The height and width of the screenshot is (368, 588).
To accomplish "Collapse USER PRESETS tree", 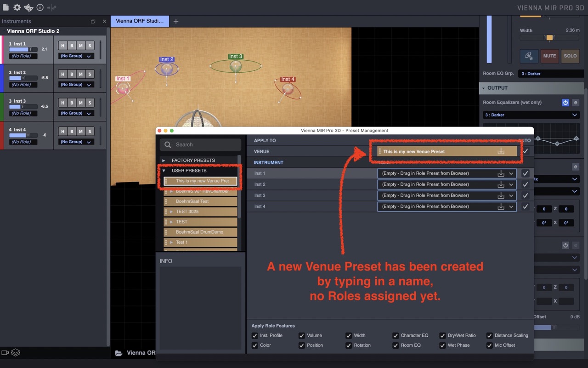I will [x=164, y=171].
